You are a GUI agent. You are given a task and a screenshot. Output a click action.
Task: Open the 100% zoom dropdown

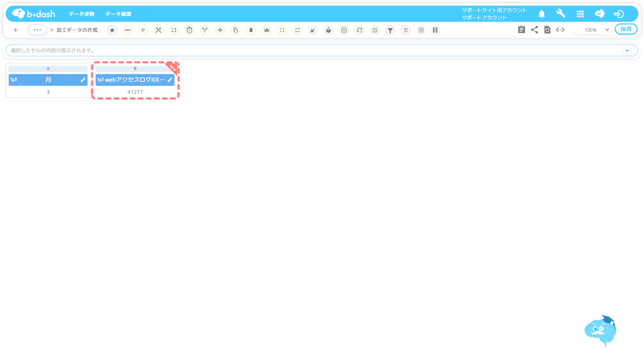(594, 30)
